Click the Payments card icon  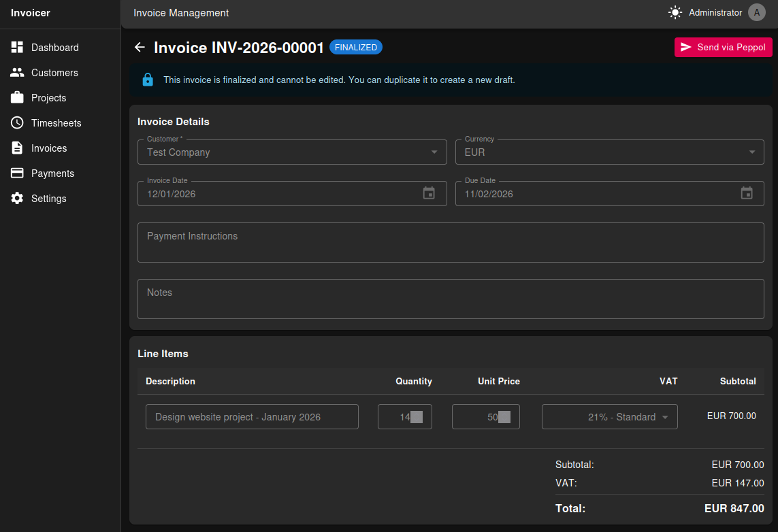click(17, 173)
